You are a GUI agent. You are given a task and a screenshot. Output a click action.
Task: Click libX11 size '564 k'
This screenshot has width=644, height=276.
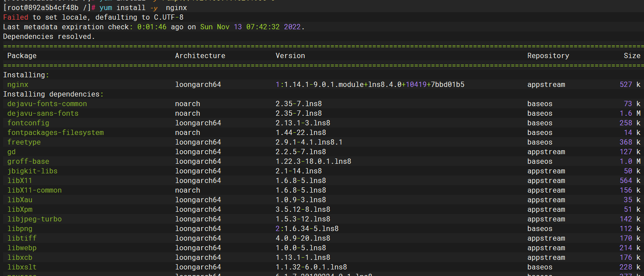coord(630,180)
